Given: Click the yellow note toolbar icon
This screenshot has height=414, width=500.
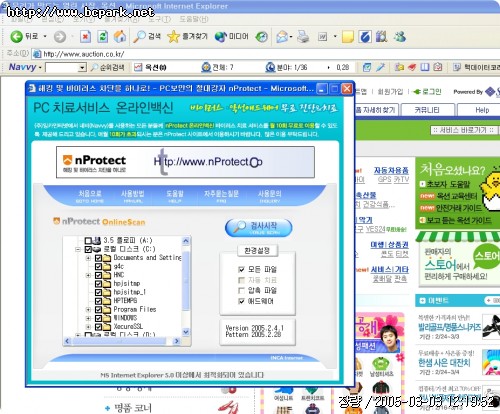Looking at the screenshot, I should (x=348, y=37).
